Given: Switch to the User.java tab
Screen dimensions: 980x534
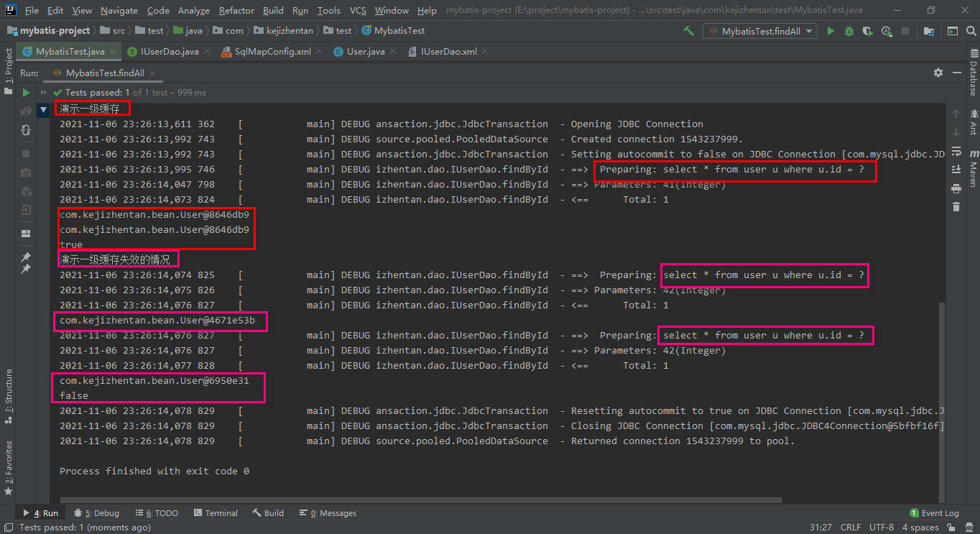Looking at the screenshot, I should click(366, 52).
